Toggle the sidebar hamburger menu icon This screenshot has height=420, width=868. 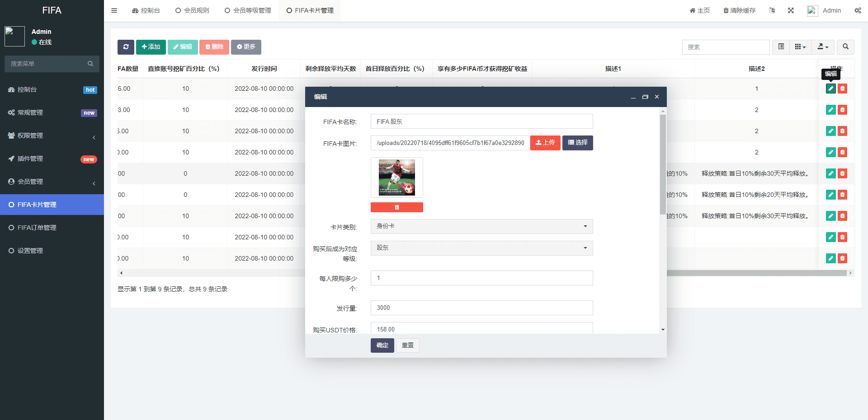tap(114, 10)
